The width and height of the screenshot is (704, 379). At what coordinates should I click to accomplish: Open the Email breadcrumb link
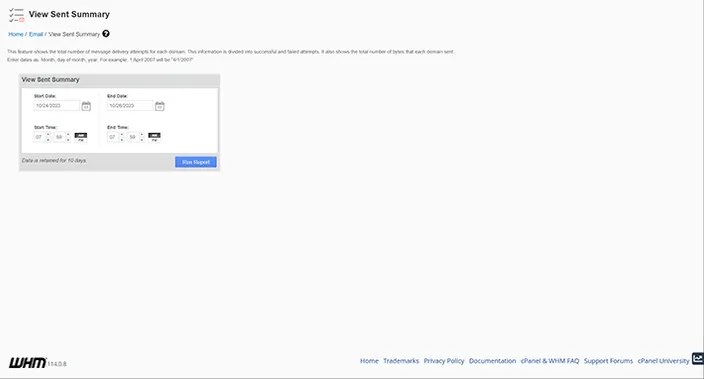(x=36, y=34)
